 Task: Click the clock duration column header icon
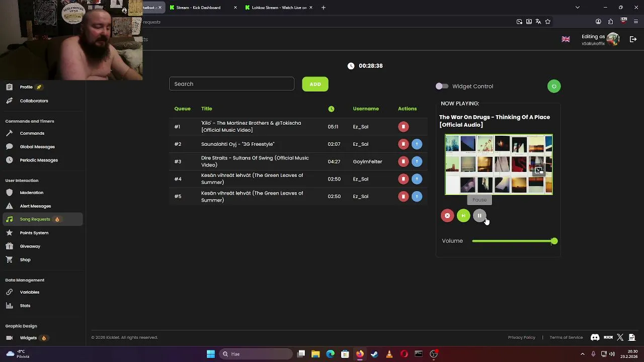(331, 109)
